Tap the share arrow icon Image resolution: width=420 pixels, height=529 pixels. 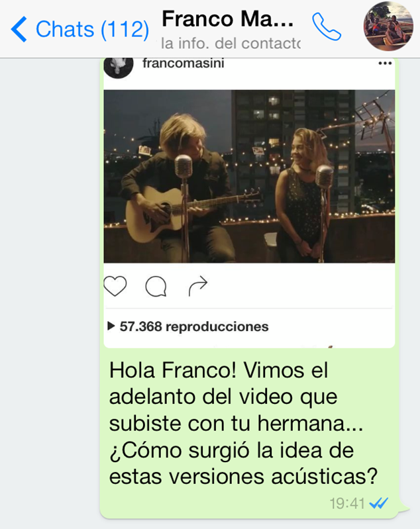point(198,286)
